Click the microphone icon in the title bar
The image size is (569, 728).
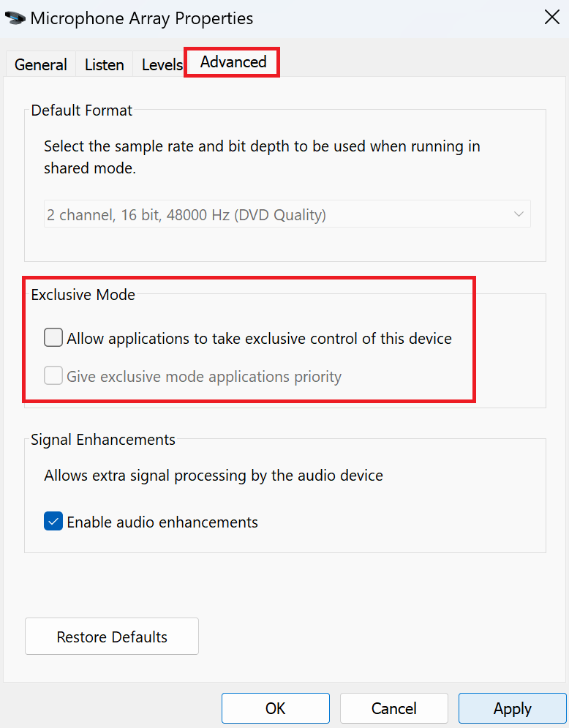coord(15,18)
